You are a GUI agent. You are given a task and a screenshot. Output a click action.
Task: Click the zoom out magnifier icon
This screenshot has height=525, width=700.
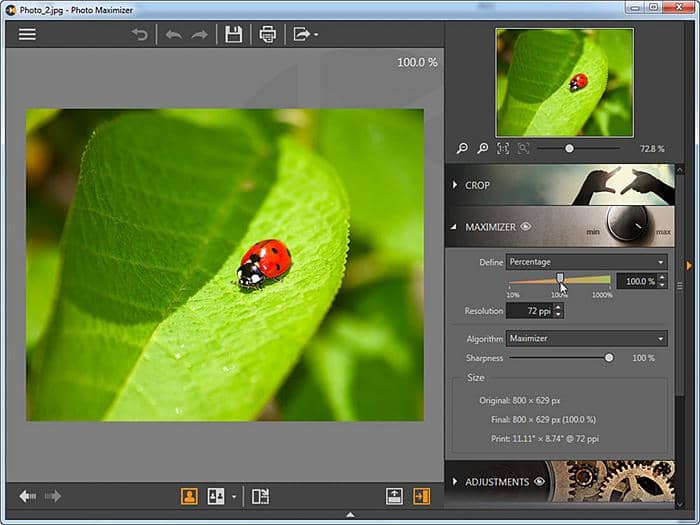point(462,148)
